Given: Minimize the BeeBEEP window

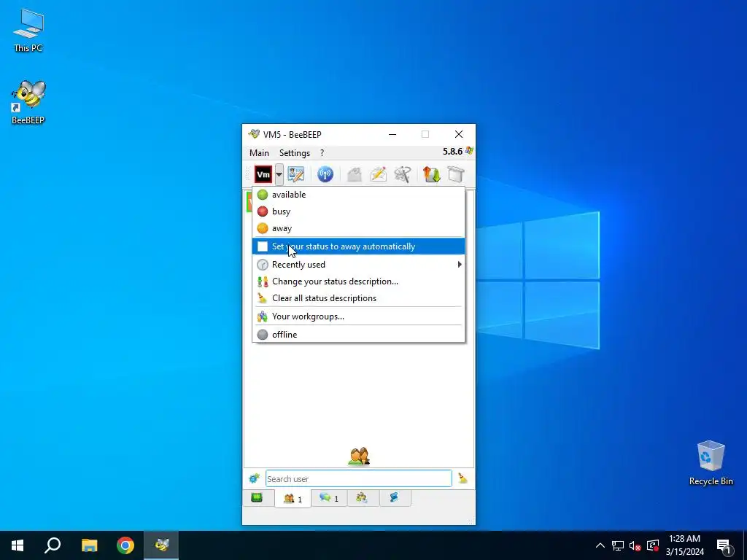Looking at the screenshot, I should (x=392, y=134).
